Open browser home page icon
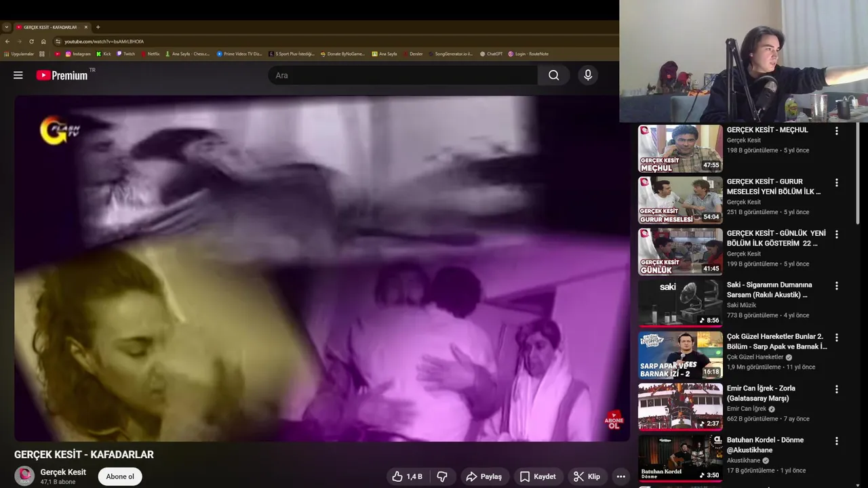 coord(43,41)
